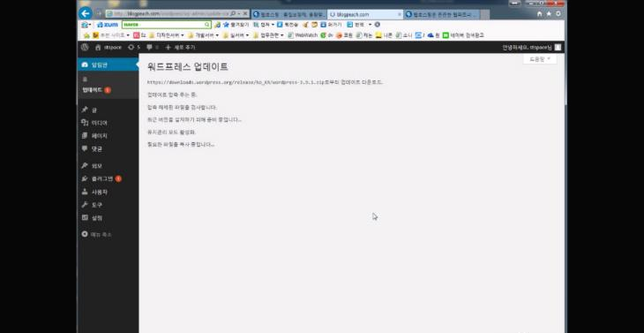Click the plus 새로 추가 admin bar item
The image size is (644, 333).
[x=180, y=48]
